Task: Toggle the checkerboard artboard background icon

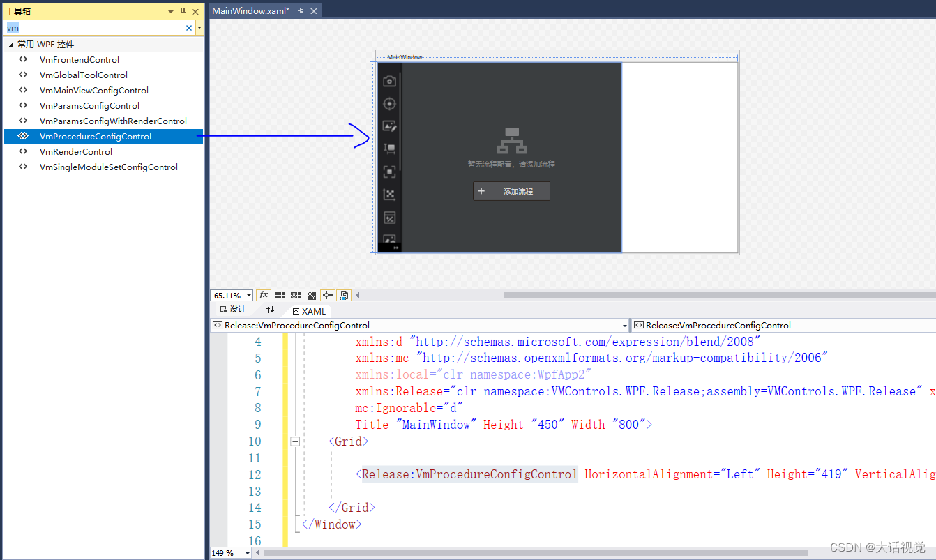Action: pyautogui.click(x=312, y=296)
